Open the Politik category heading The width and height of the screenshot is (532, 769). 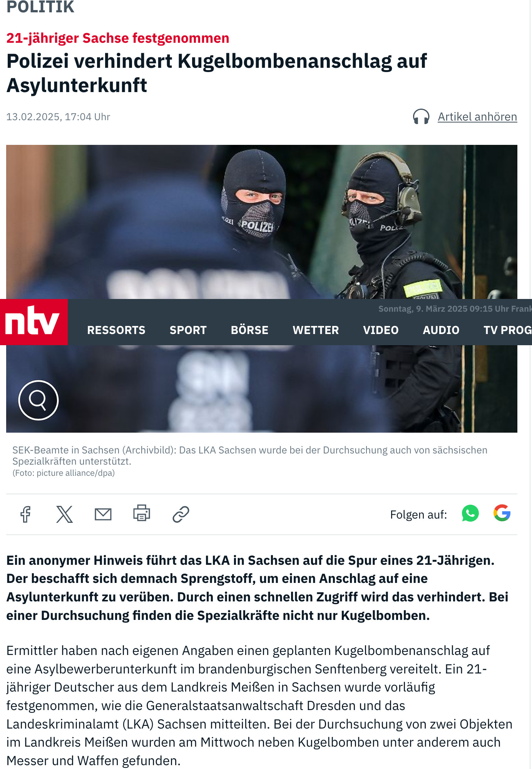(x=40, y=7)
